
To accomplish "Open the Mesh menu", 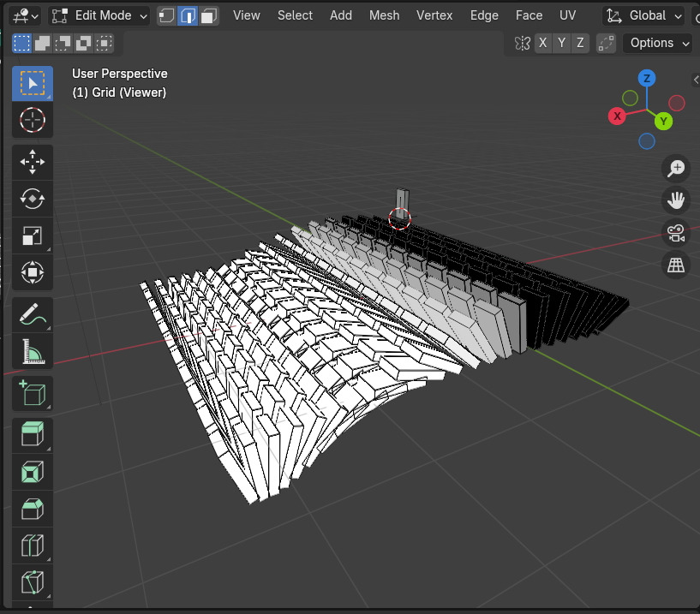I will tap(384, 15).
